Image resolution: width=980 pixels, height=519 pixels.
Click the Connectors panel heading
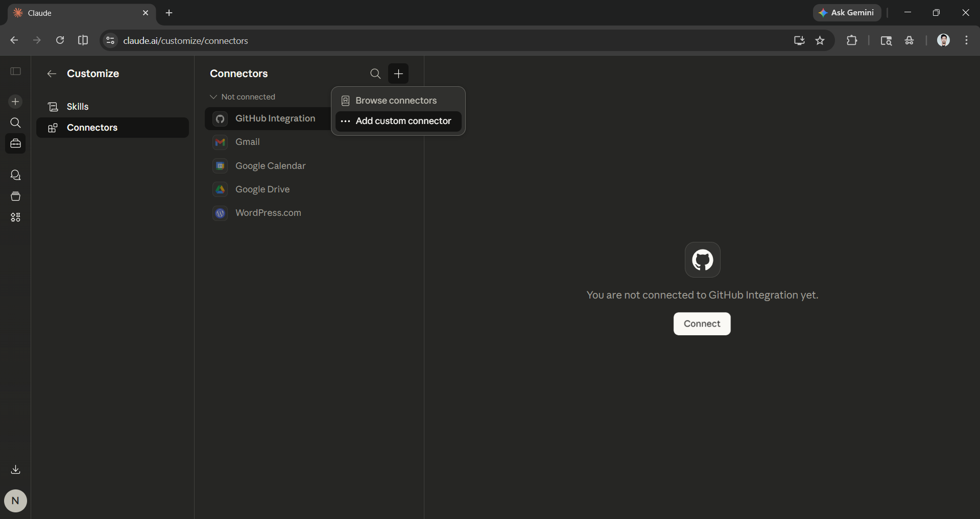[x=239, y=74]
